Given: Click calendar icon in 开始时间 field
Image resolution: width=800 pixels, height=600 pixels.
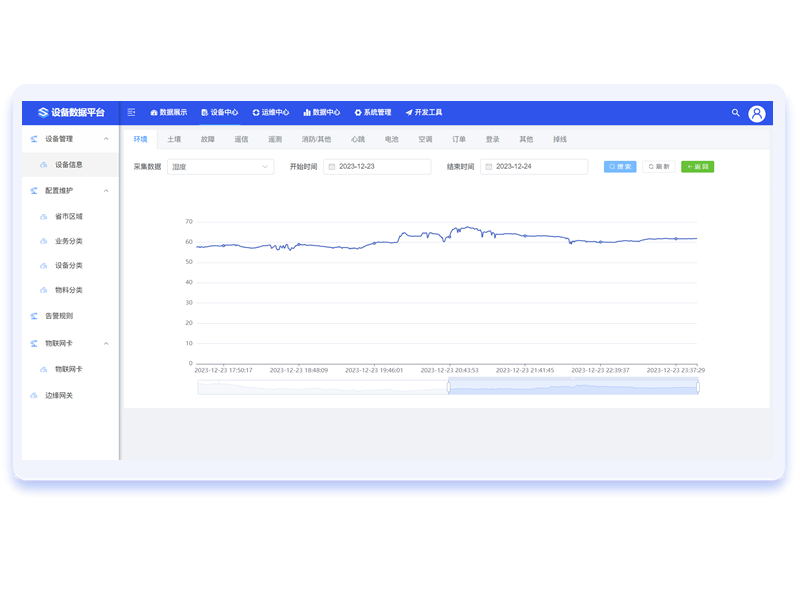Looking at the screenshot, I should [x=331, y=167].
